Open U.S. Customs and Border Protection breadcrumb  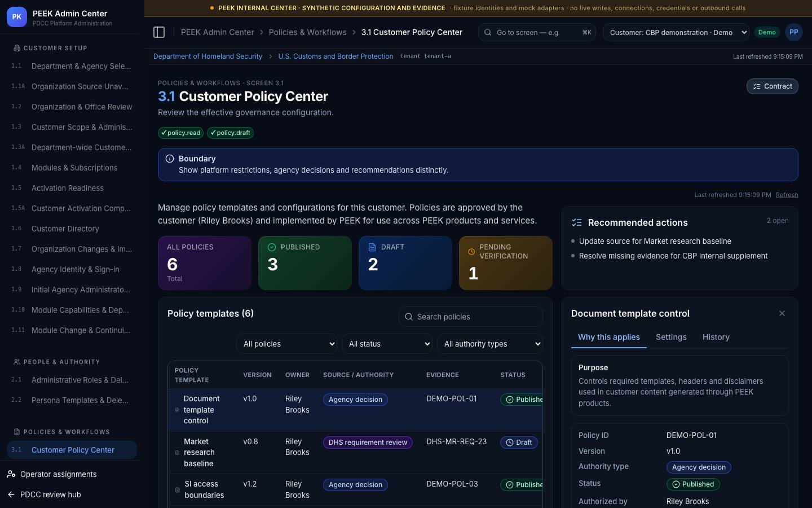click(x=336, y=56)
